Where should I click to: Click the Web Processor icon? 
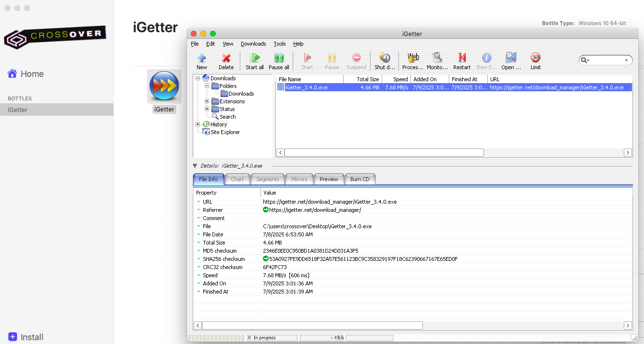pos(412,60)
